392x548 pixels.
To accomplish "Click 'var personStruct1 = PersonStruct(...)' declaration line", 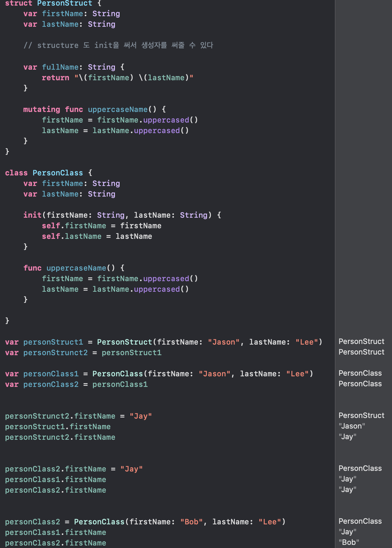I will (164, 342).
